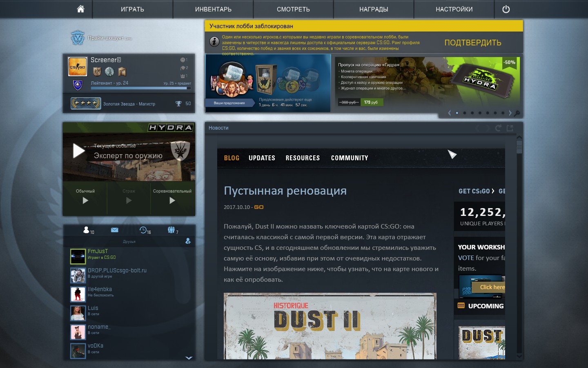Go to the home screen icon
Image resolution: width=588 pixels, height=368 pixels.
pos(80,9)
